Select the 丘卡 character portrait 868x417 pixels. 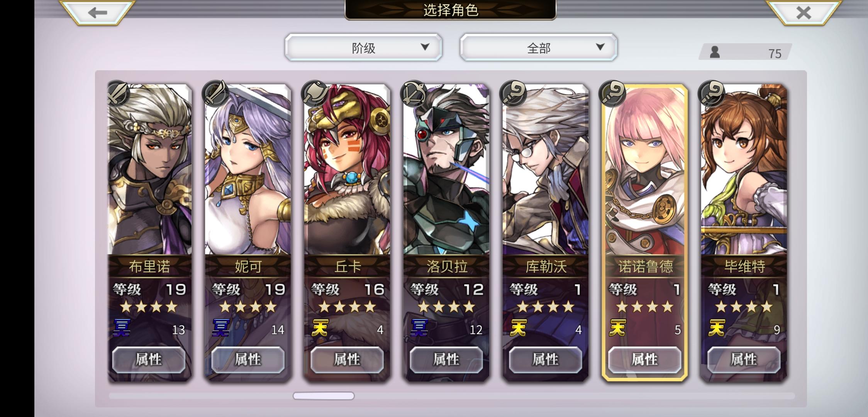coord(347,169)
